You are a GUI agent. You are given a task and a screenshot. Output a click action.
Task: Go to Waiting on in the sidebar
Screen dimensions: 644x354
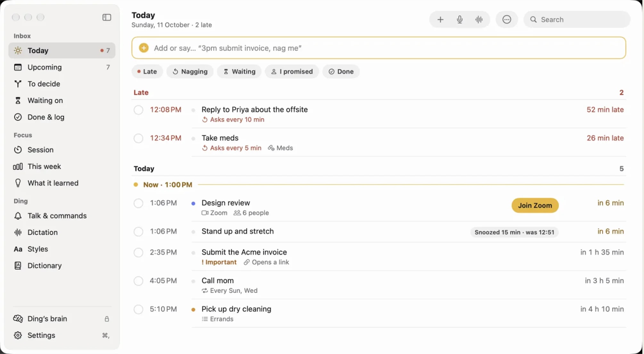pyautogui.click(x=62, y=100)
